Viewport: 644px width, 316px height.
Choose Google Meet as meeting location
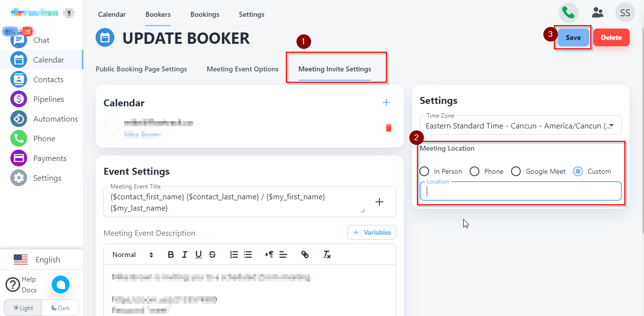click(516, 171)
